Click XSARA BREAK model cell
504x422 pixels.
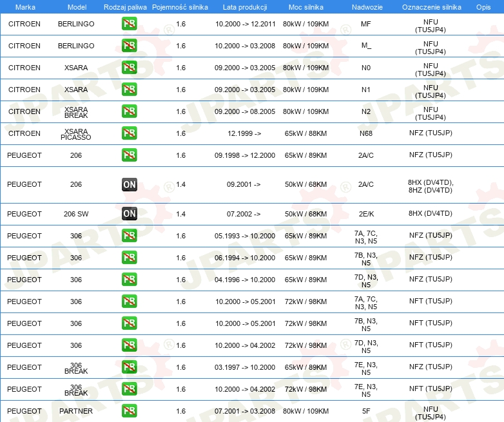tap(76, 113)
